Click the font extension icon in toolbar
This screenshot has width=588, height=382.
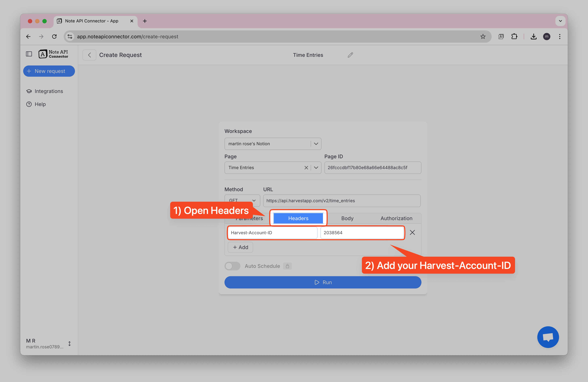pyautogui.click(x=501, y=37)
